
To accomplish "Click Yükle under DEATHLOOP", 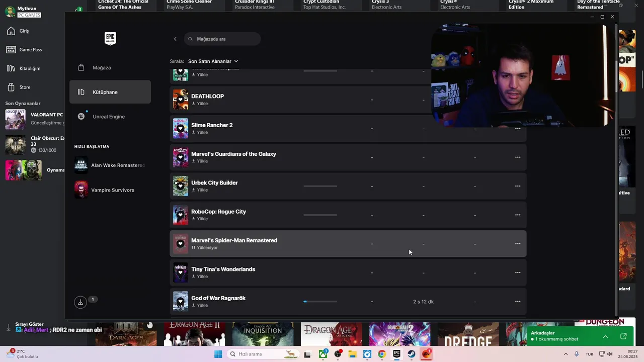I will click(200, 104).
